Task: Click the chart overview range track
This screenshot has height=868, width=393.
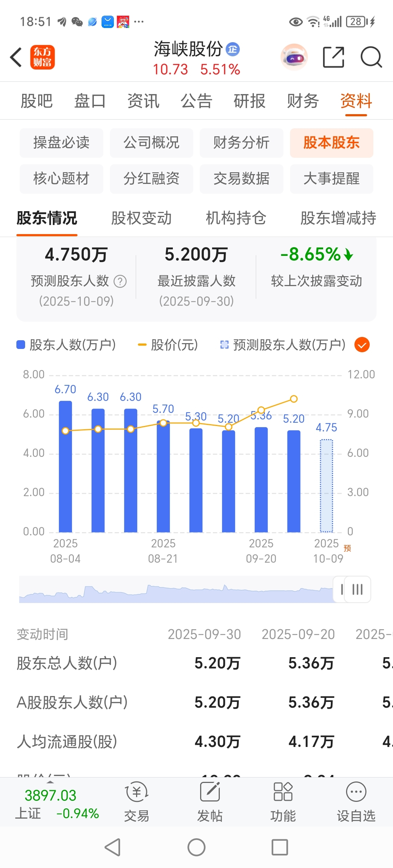Action: (x=176, y=589)
